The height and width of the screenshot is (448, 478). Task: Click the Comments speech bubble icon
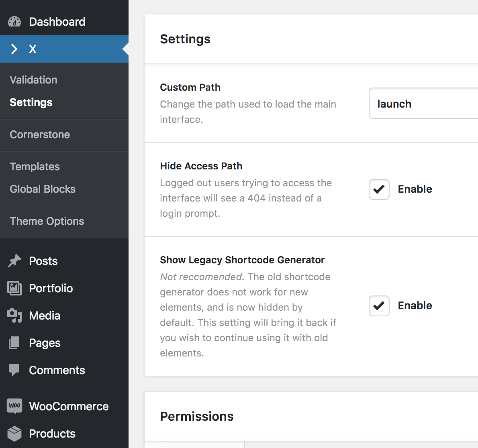tap(14, 370)
